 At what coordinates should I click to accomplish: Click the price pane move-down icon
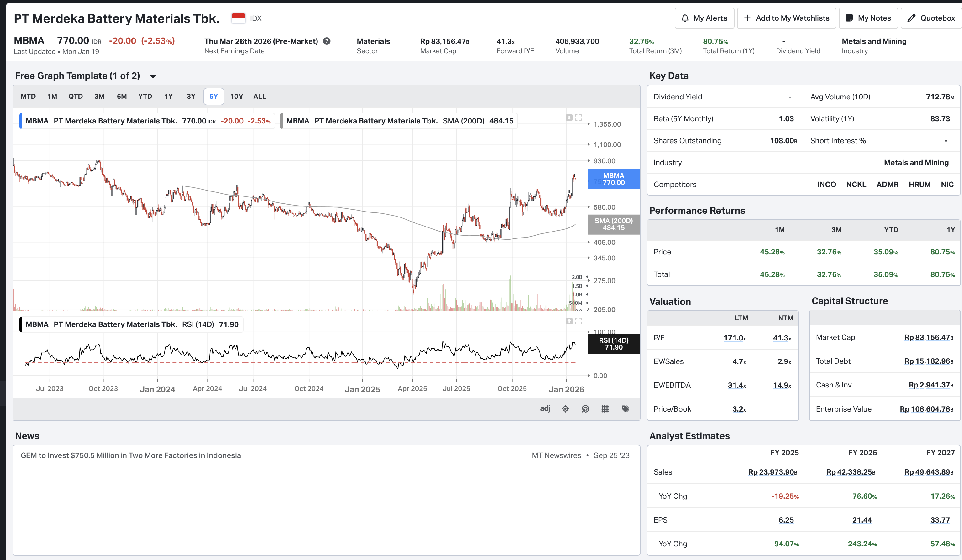(x=569, y=118)
